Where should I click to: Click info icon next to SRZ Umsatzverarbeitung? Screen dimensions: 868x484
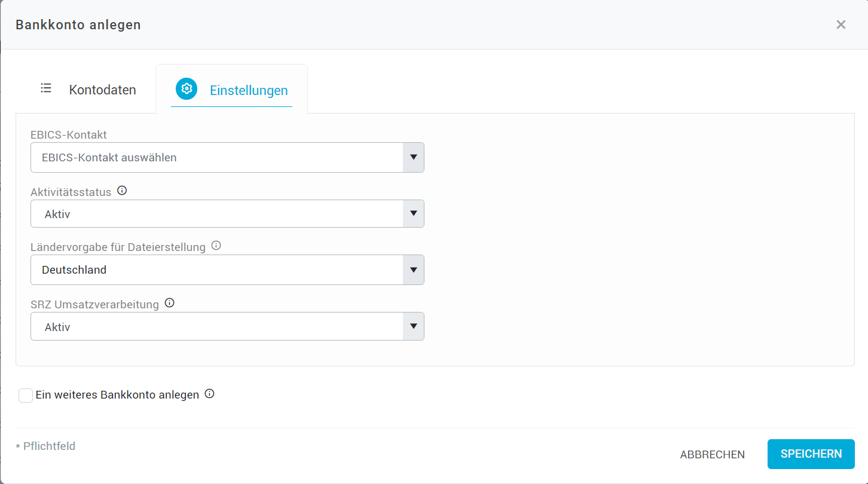point(170,303)
